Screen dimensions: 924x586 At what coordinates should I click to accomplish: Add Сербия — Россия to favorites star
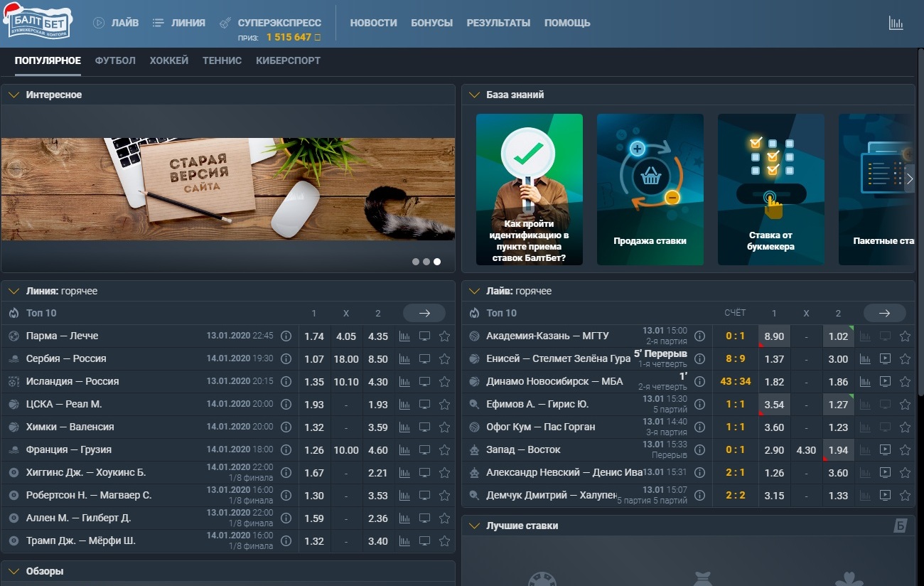[x=445, y=358]
